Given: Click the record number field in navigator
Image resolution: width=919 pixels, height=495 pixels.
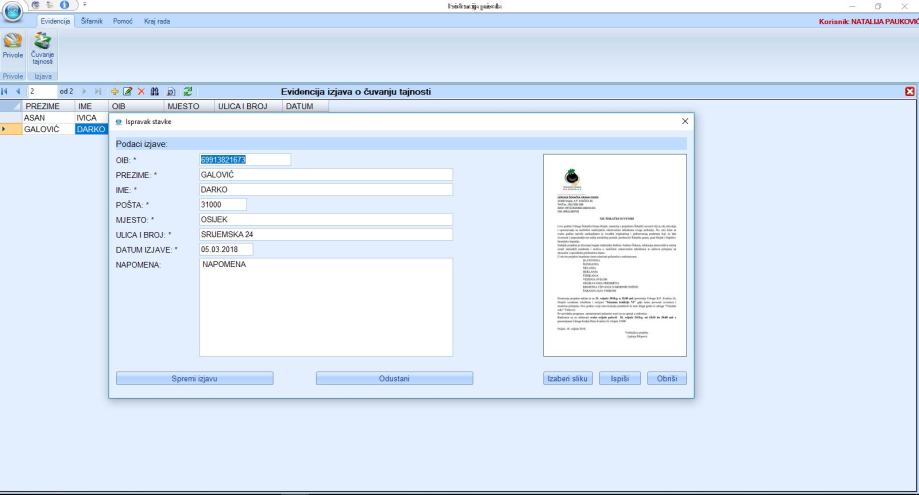Looking at the screenshot, I should 42,91.
